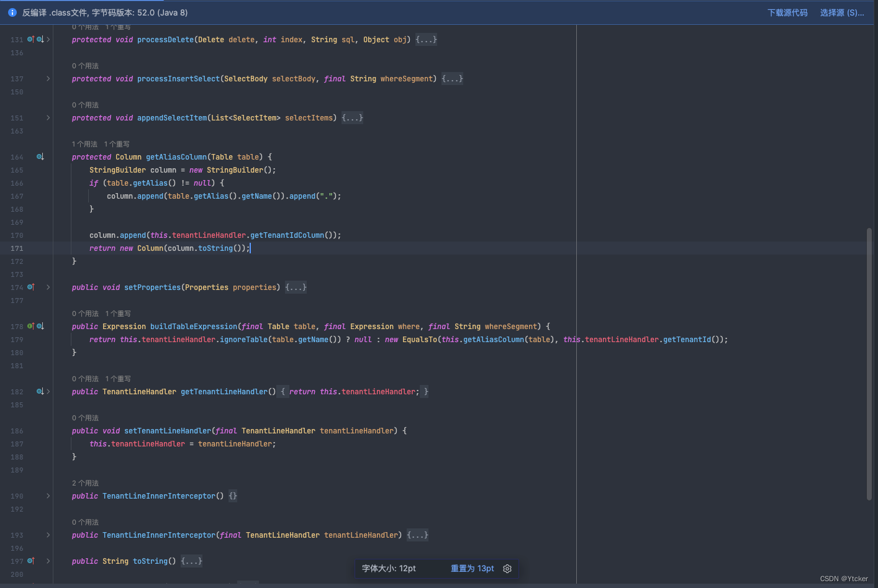Click the 选择源 (S)... link
This screenshot has height=588, width=878.
[842, 12]
